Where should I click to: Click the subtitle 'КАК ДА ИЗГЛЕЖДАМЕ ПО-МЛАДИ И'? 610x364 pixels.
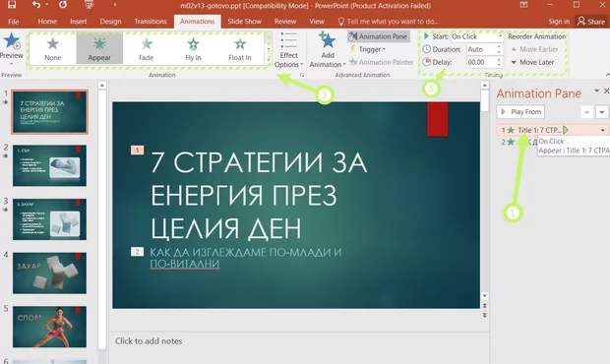[246, 253]
